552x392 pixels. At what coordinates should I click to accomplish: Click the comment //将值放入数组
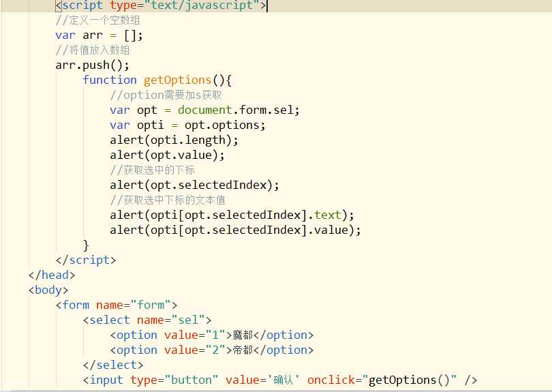pos(93,50)
